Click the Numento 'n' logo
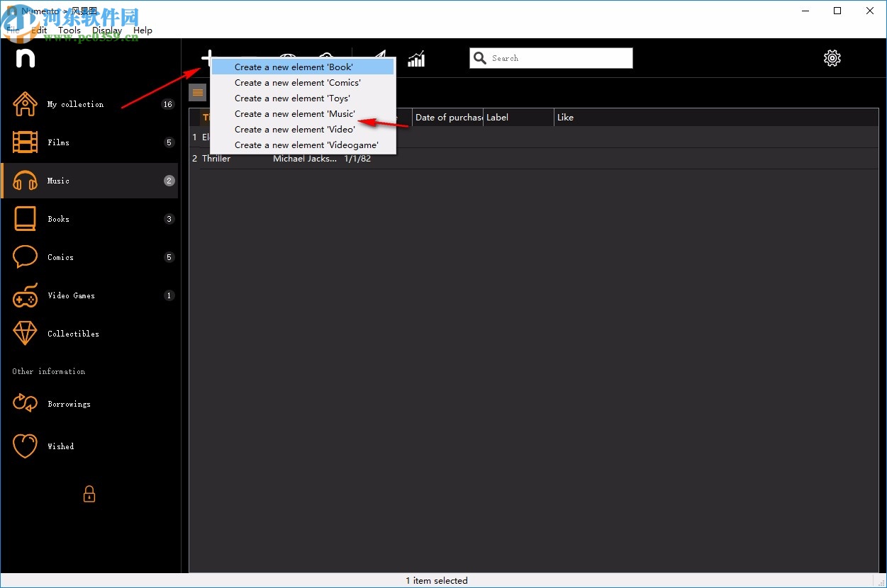The height and width of the screenshot is (588, 887). tap(26, 58)
